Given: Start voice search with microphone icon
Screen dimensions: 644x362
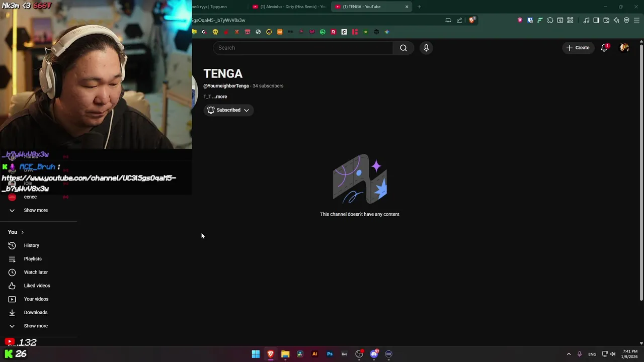Looking at the screenshot, I should coord(426,48).
